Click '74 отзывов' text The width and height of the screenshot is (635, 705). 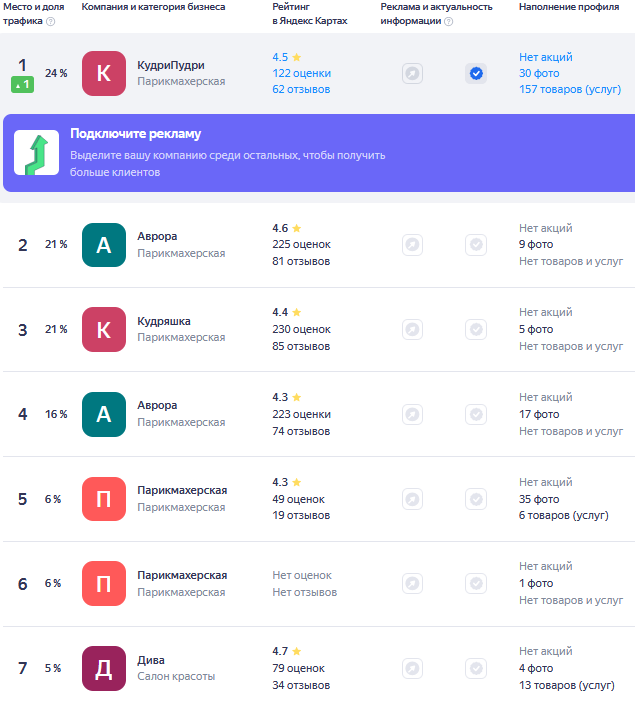pyautogui.click(x=301, y=431)
